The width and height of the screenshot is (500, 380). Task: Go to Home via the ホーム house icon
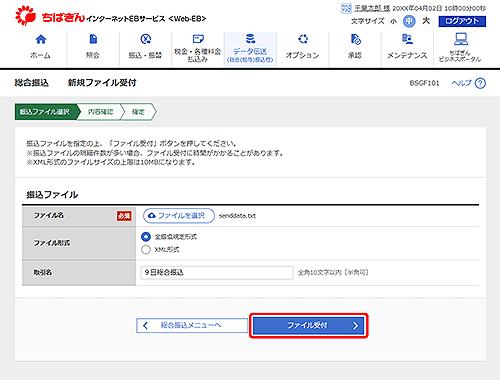coord(41,39)
